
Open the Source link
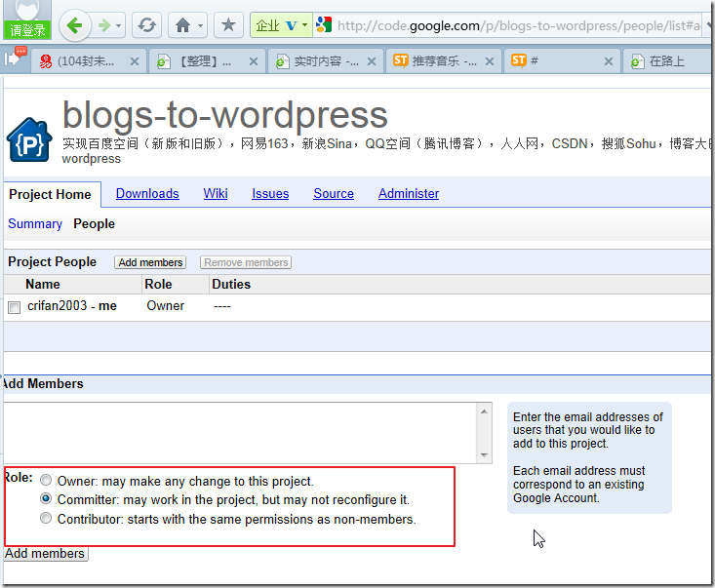point(334,194)
